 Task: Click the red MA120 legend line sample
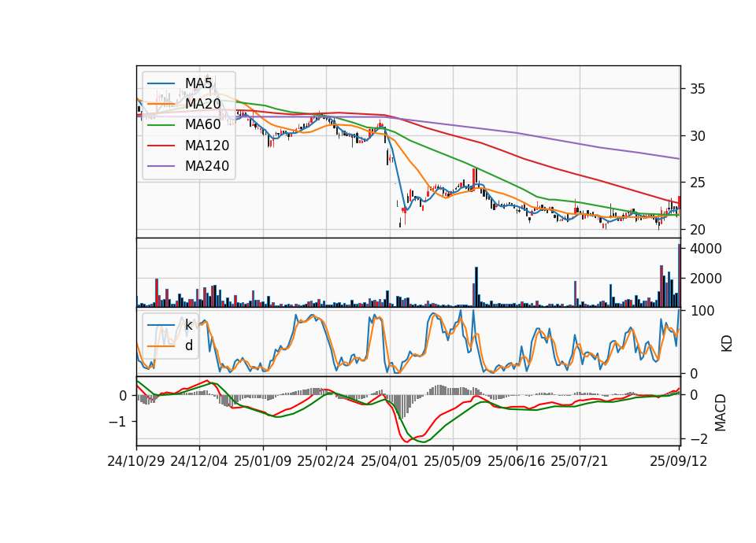coord(161,146)
